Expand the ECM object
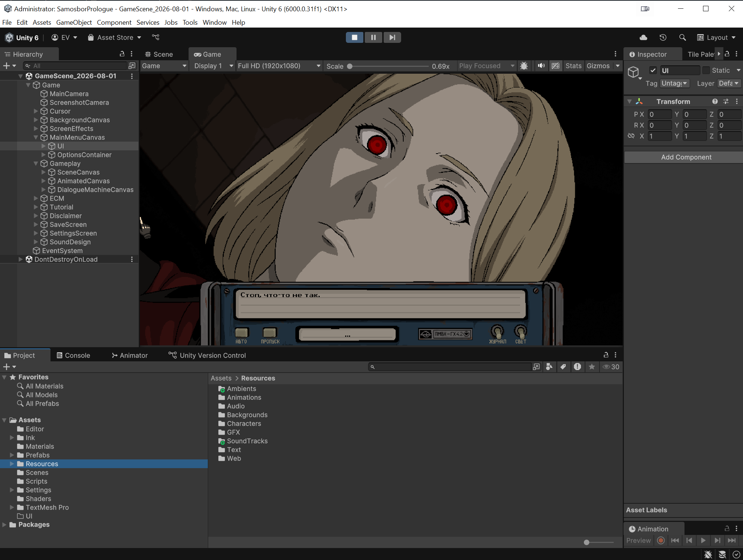The width and height of the screenshot is (743, 560). tap(36, 198)
